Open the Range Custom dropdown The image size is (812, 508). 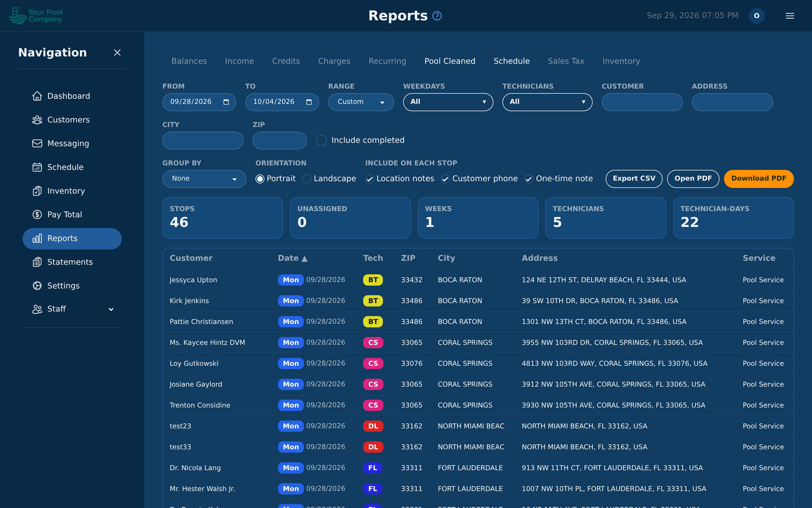click(x=361, y=102)
